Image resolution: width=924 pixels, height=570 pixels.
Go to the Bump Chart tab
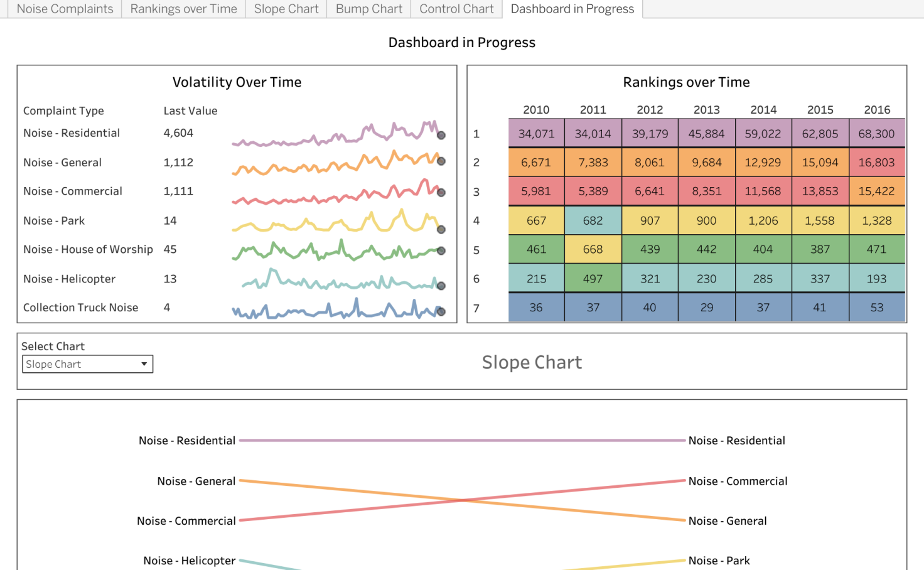click(x=368, y=9)
